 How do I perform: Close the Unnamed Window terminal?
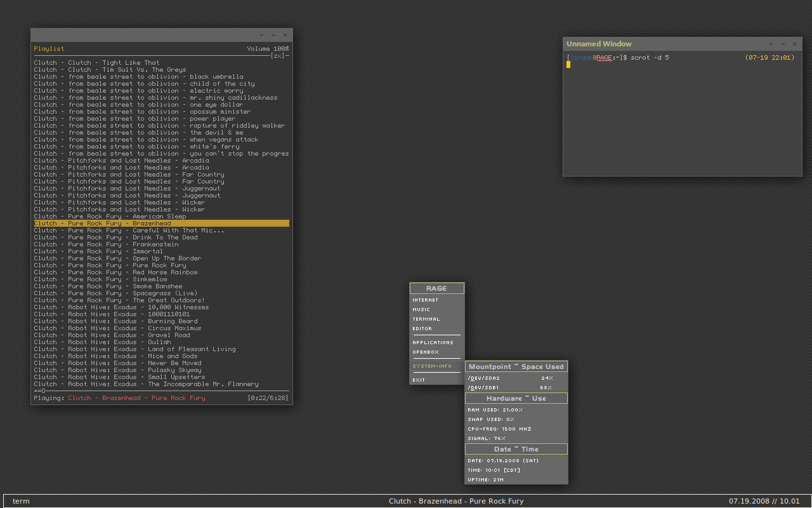point(794,44)
